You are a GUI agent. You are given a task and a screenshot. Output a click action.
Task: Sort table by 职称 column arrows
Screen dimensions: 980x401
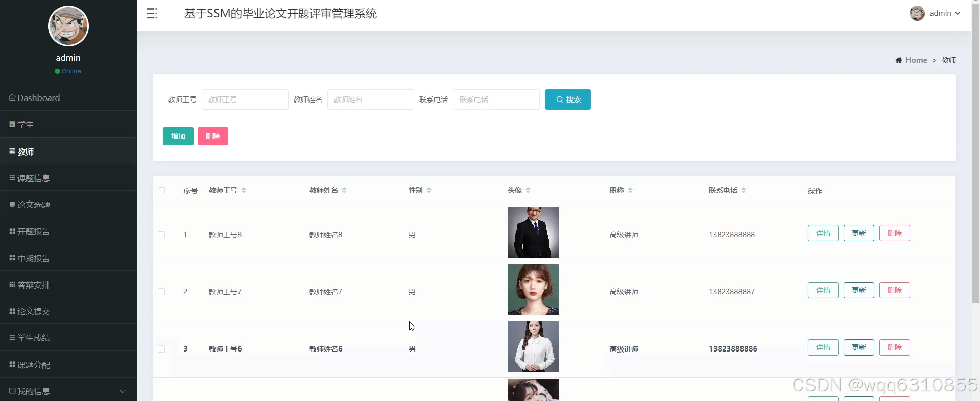tap(630, 190)
